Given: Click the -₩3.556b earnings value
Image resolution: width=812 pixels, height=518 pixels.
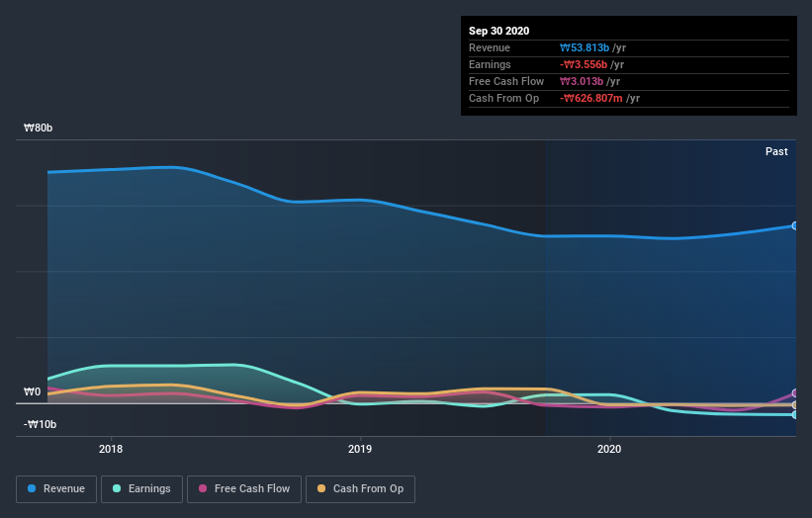Looking at the screenshot, I should pyautogui.click(x=584, y=64).
